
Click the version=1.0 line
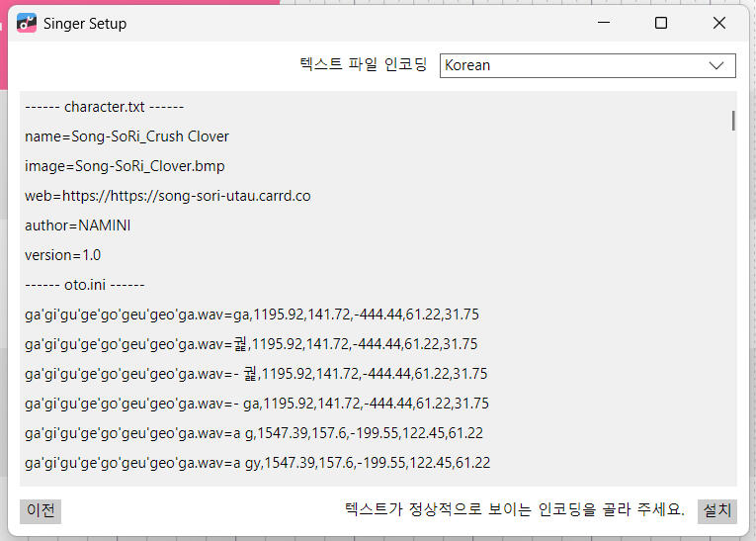tap(62, 255)
